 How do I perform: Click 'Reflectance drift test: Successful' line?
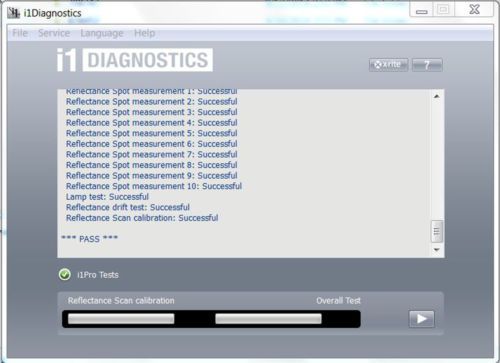pos(128,207)
